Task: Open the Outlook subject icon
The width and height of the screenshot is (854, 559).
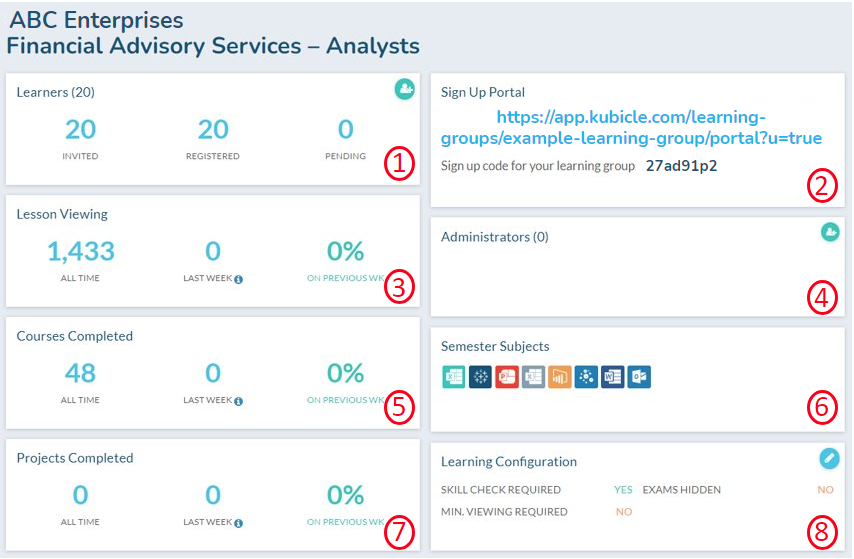Action: point(639,377)
